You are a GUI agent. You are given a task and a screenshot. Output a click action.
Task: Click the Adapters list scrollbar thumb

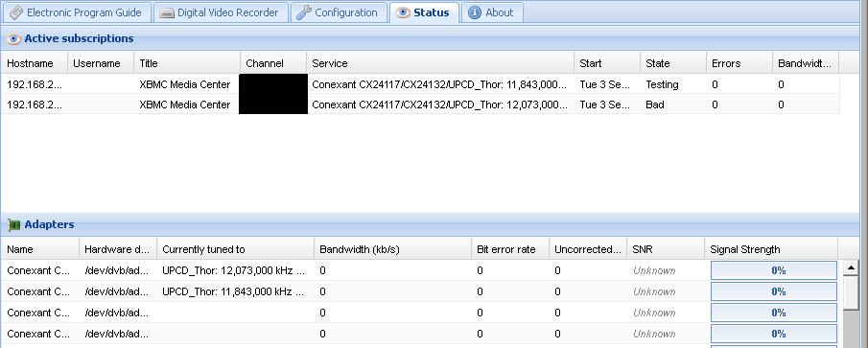point(851,293)
